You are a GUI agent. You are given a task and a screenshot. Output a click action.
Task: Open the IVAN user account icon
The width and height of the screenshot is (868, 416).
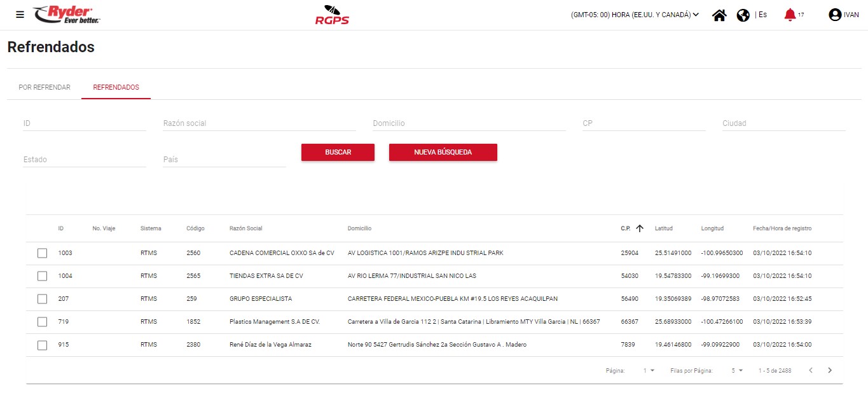click(x=835, y=15)
